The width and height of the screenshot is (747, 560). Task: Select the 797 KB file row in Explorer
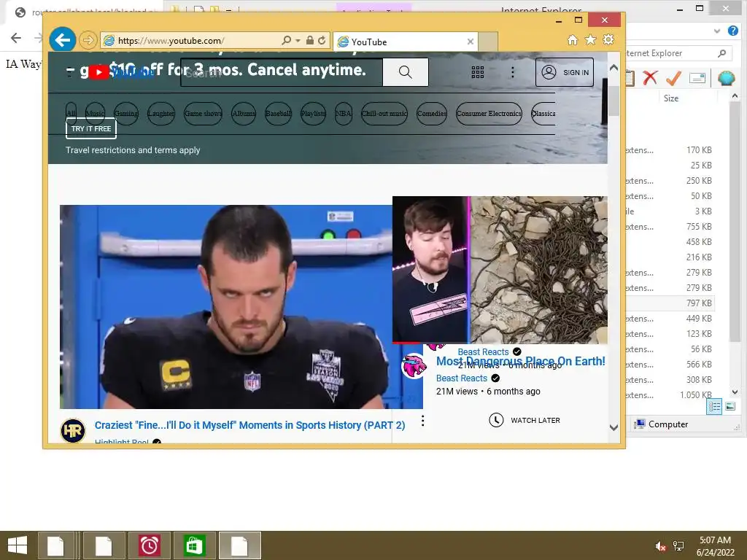pos(670,303)
